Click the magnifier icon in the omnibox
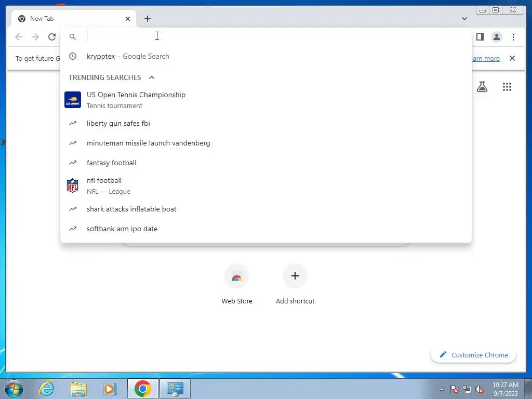532x399 pixels. click(73, 37)
